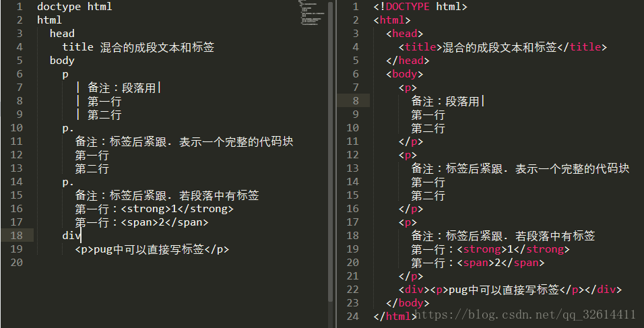Click '第二行' on left pane line 13
Viewport: 644px width, 328px height.
pos(92,169)
